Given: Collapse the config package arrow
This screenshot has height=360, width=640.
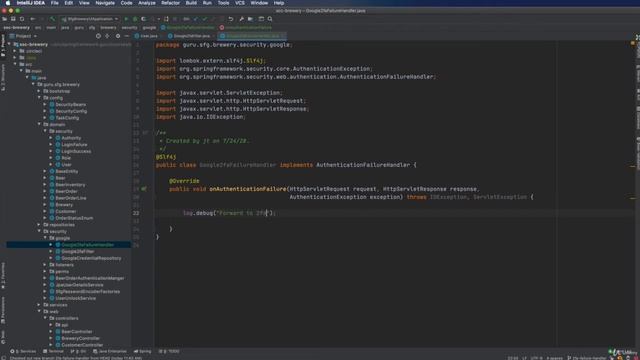Looking at the screenshot, I should (x=40, y=98).
